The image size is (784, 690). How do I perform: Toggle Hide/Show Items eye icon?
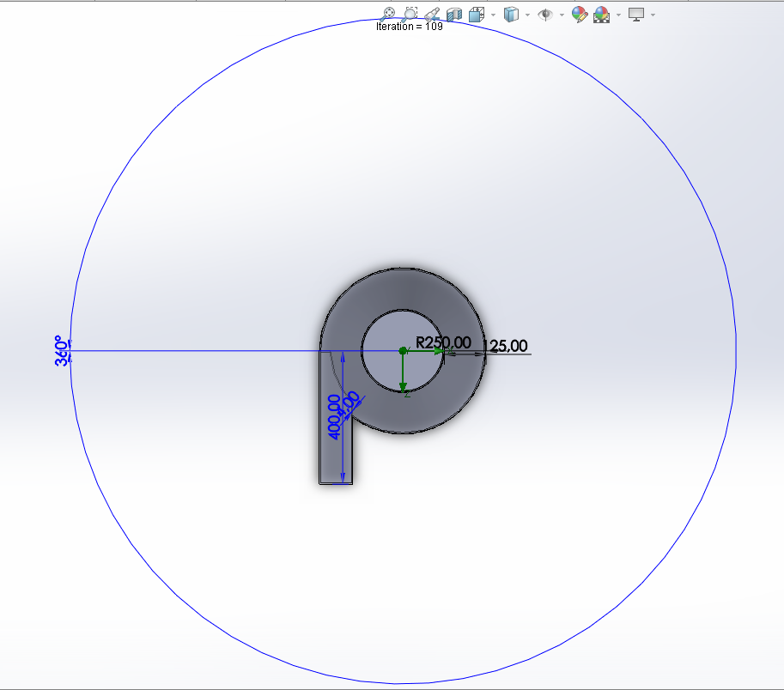(544, 15)
